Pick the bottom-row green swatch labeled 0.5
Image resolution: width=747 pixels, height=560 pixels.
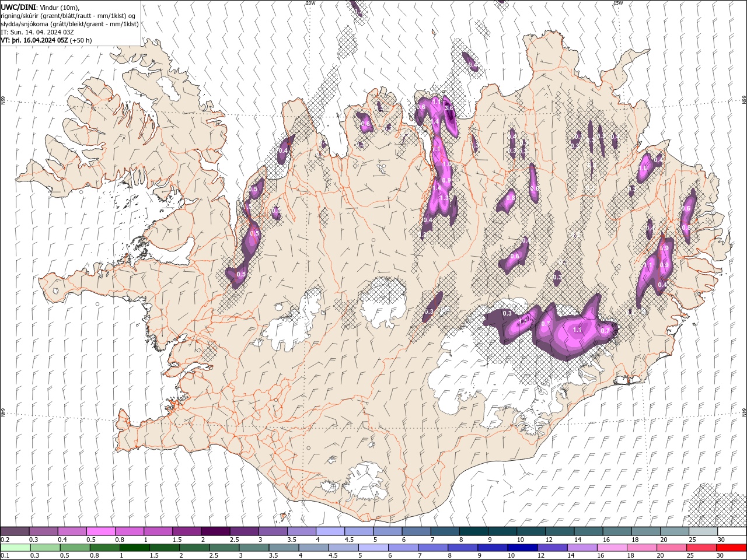tap(75, 548)
